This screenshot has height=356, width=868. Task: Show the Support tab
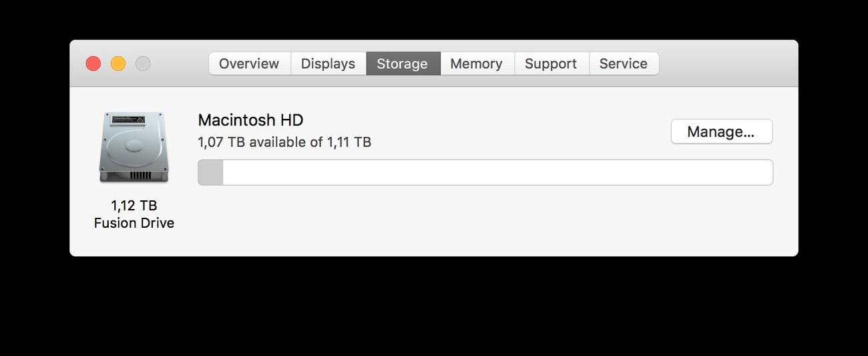click(x=551, y=63)
